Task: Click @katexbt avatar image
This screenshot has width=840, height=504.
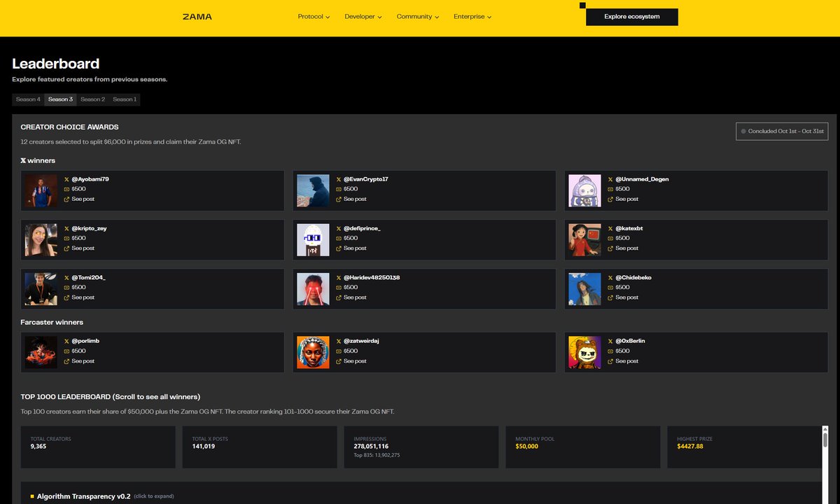Action: [584, 240]
